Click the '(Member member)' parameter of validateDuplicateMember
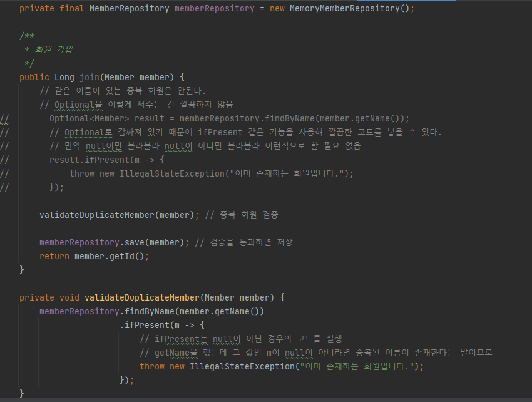This screenshot has height=402, width=532. pos(237,298)
